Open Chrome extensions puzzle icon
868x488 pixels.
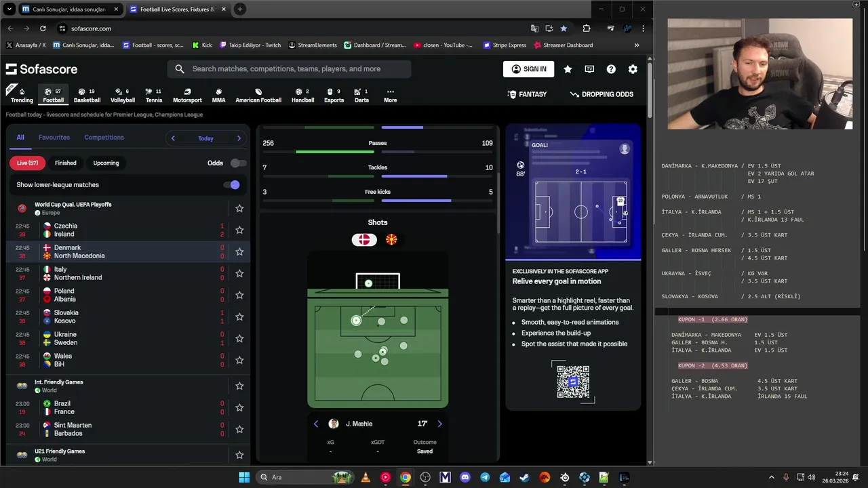(x=587, y=28)
